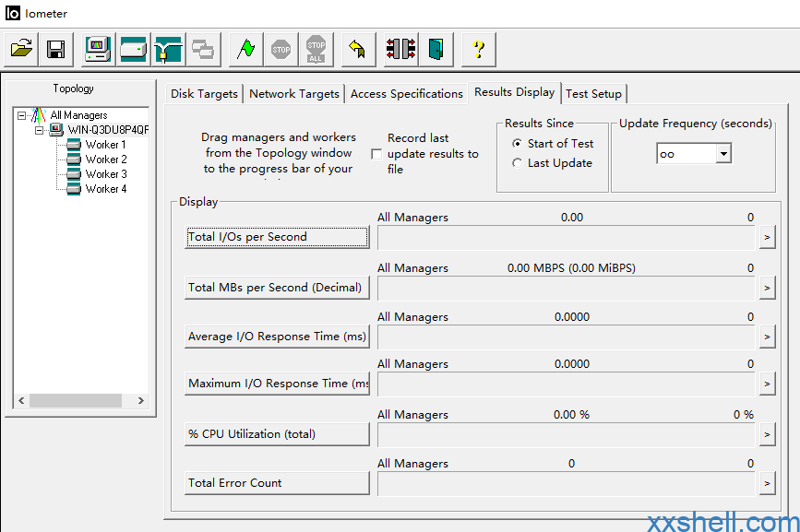Open Total MBs per Second arrow button
Screen dimensions: 800x532
(767, 288)
